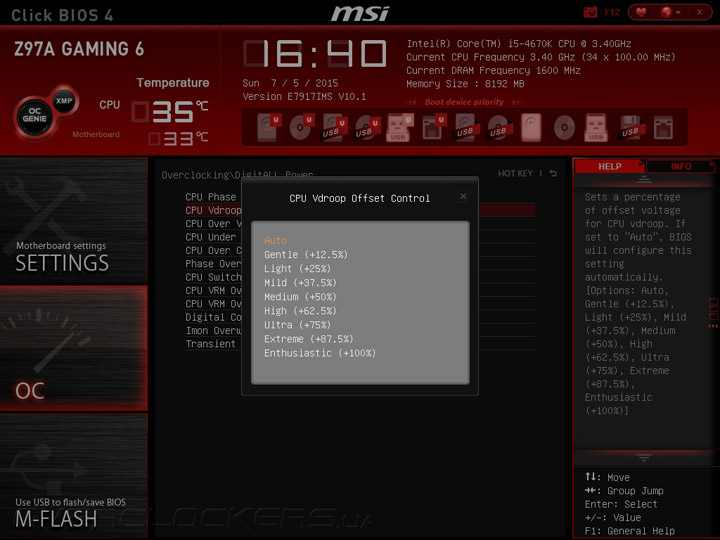Open the SETTINGS motherboard section
720x540 pixels.
(73, 220)
